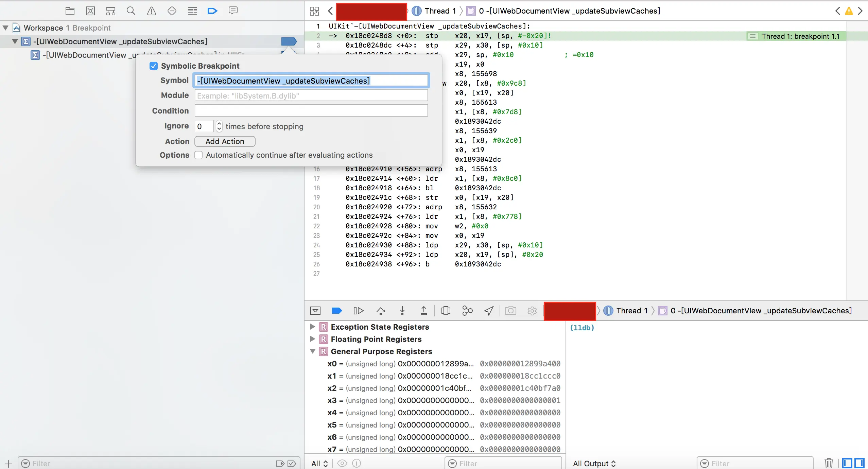
Task: Click Continue program execution button
Action: point(358,311)
